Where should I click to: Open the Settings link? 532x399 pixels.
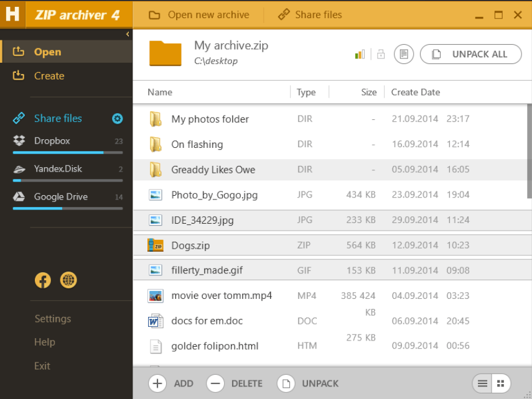click(x=52, y=319)
